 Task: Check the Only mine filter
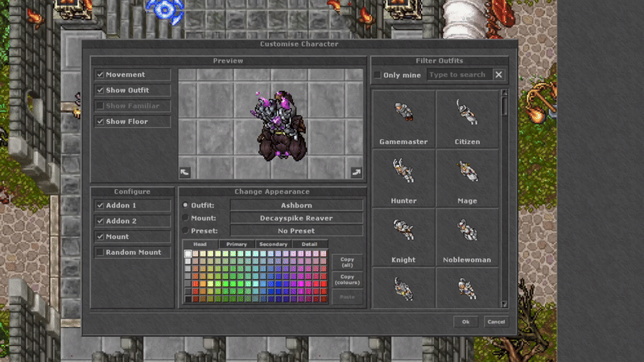(x=378, y=75)
